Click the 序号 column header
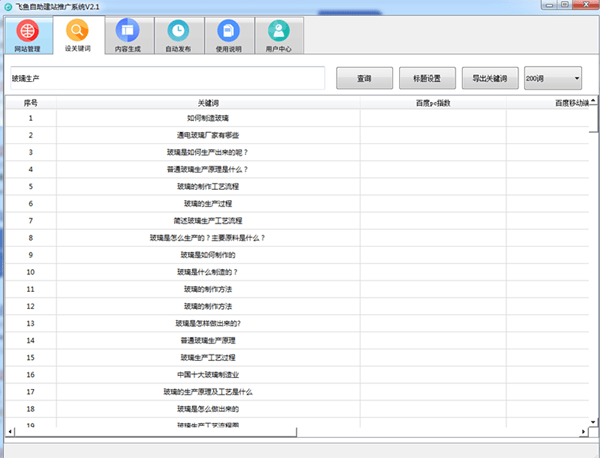 click(x=31, y=102)
